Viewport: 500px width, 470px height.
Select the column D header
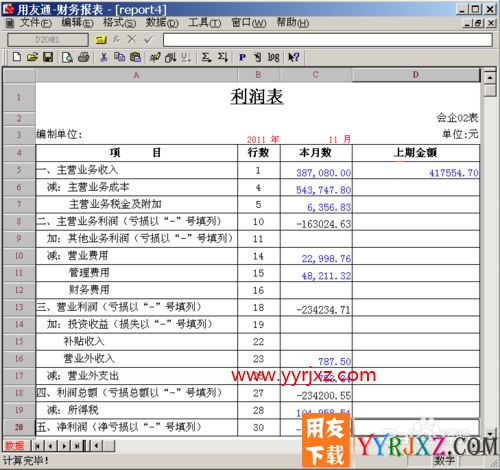[415, 75]
